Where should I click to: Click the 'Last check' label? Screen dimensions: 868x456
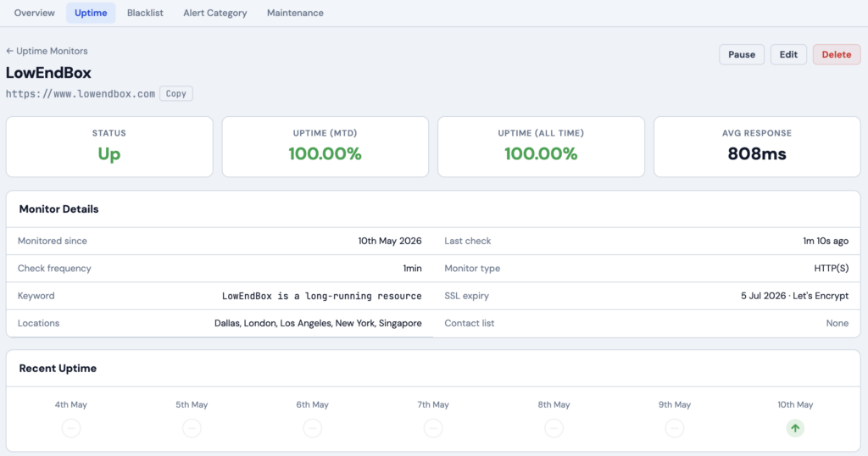tap(468, 241)
